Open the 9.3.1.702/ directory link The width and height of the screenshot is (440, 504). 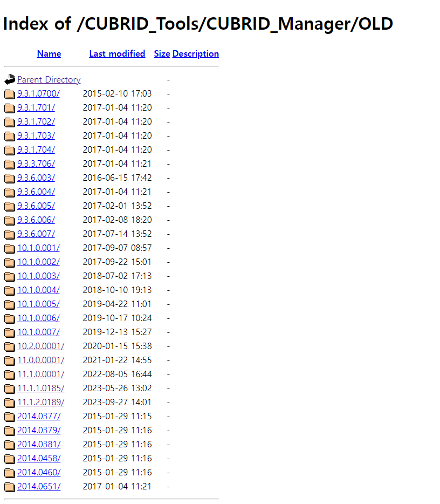click(36, 121)
